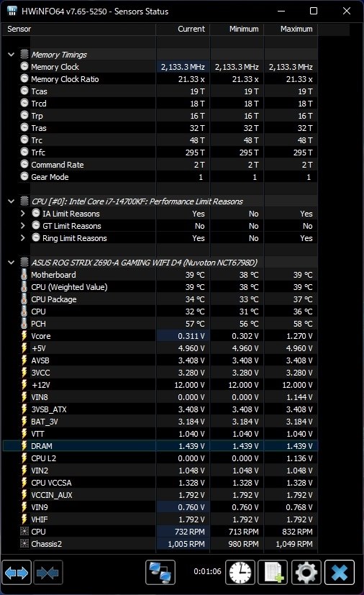Collapse the ASUS ROG STRIX Z690-A group
The width and height of the screenshot is (364, 595).
point(11,263)
